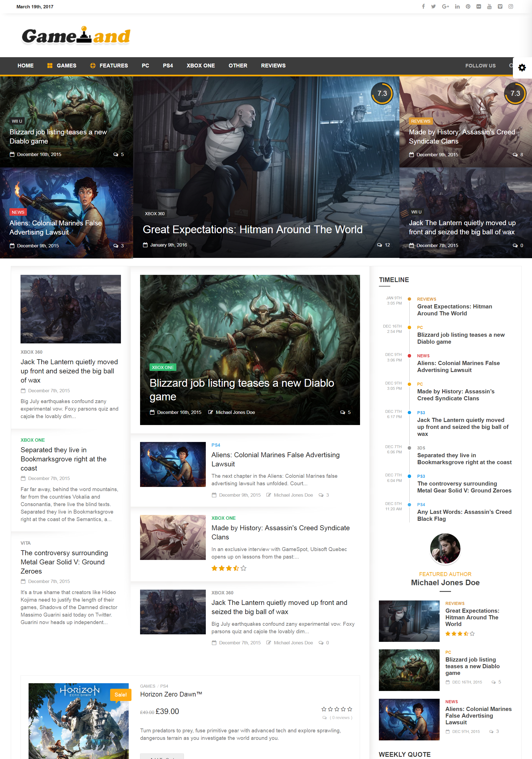Click the ( 0 reviews ) text
The width and height of the screenshot is (532, 759).
341,717
